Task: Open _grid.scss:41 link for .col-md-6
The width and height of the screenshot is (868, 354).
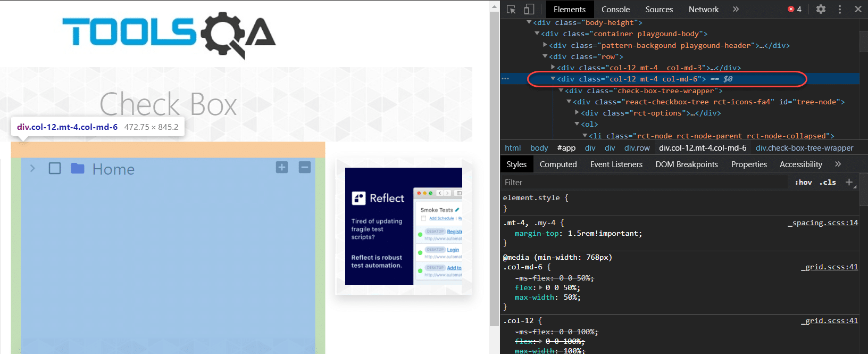Action: coord(830,267)
